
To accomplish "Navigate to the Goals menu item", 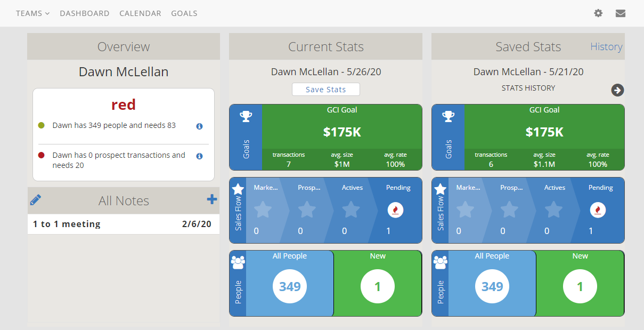I will [x=184, y=13].
